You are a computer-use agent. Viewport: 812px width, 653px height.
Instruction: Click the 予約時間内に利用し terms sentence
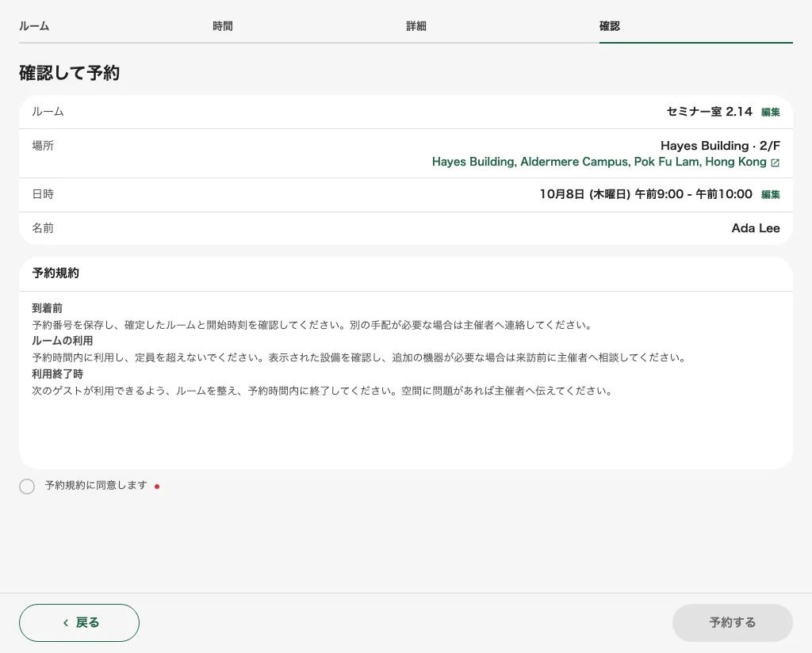point(359,357)
